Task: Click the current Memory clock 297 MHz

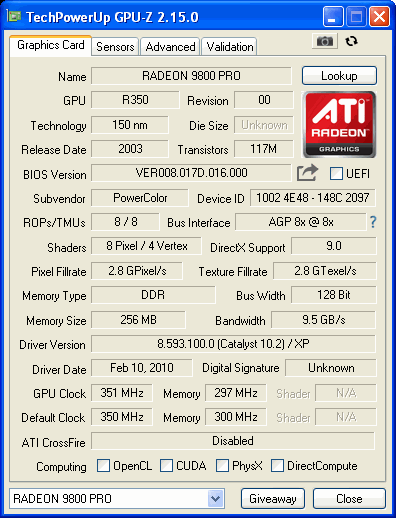Action: coord(236,393)
